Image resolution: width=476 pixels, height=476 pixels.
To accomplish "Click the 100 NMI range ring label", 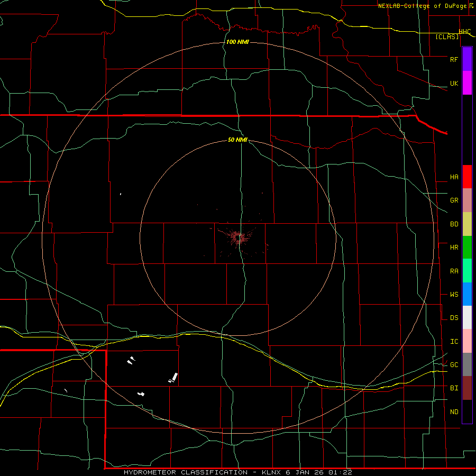I will pyautogui.click(x=237, y=42).
